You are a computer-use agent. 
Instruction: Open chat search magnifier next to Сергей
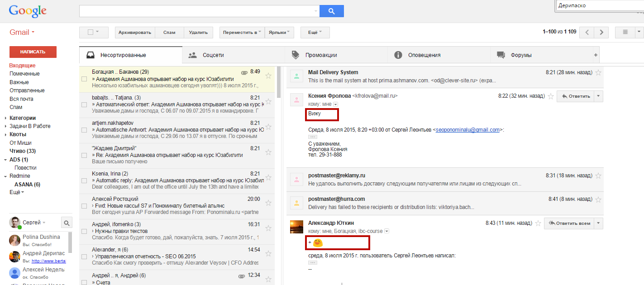click(x=67, y=223)
